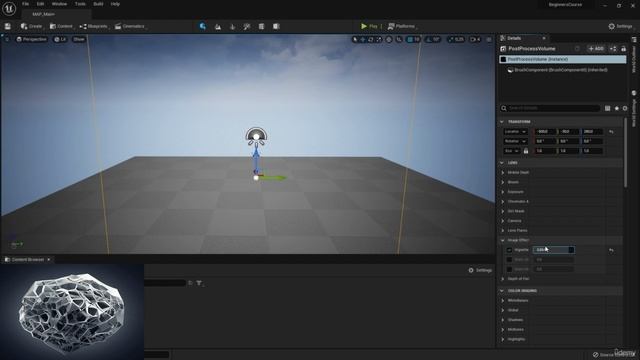Open the Blueprints dropdown in the toolbar
640x360 pixels.
(94, 26)
